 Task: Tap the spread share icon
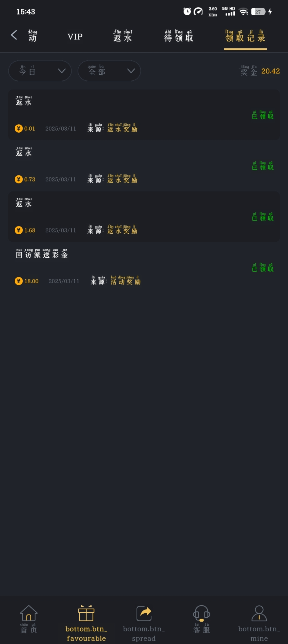click(x=144, y=613)
